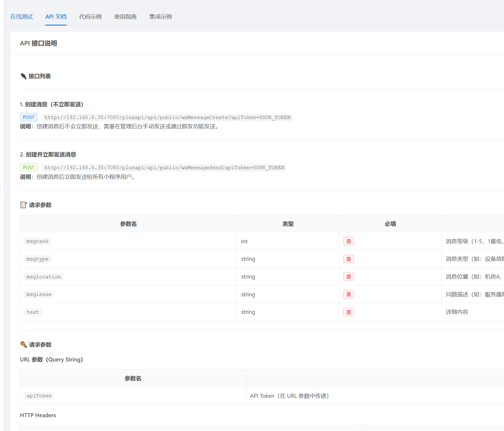
Task: Click the 类型 column header
Action: (288, 224)
